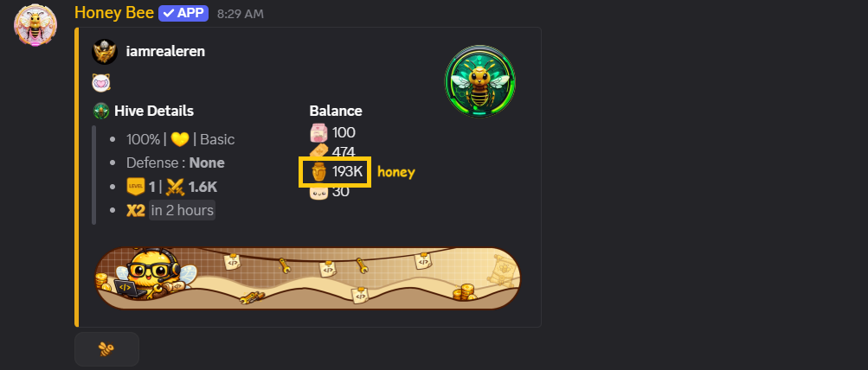The width and height of the screenshot is (868, 370).
Task: Click the Honey Bee bot avatar
Action: 35,24
